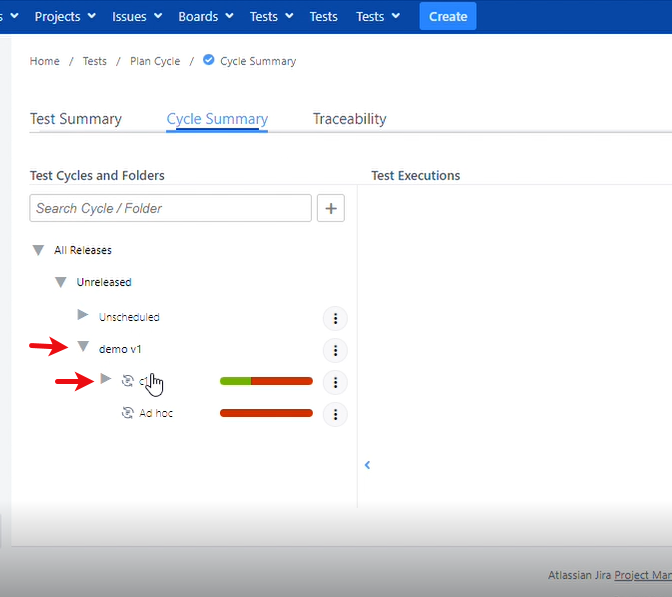The width and height of the screenshot is (672, 597).
Task: Open the three-dot menu for demo v1
Action: coord(335,350)
